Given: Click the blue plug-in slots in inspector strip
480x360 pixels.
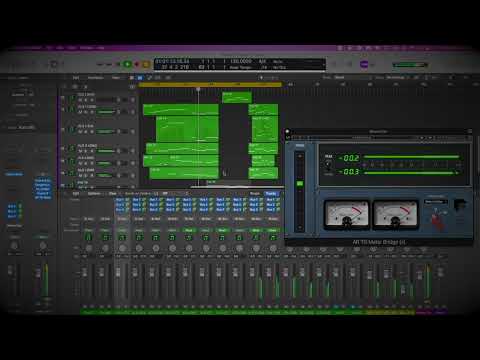Looking at the screenshot, I should pyautogui.click(x=43, y=189).
